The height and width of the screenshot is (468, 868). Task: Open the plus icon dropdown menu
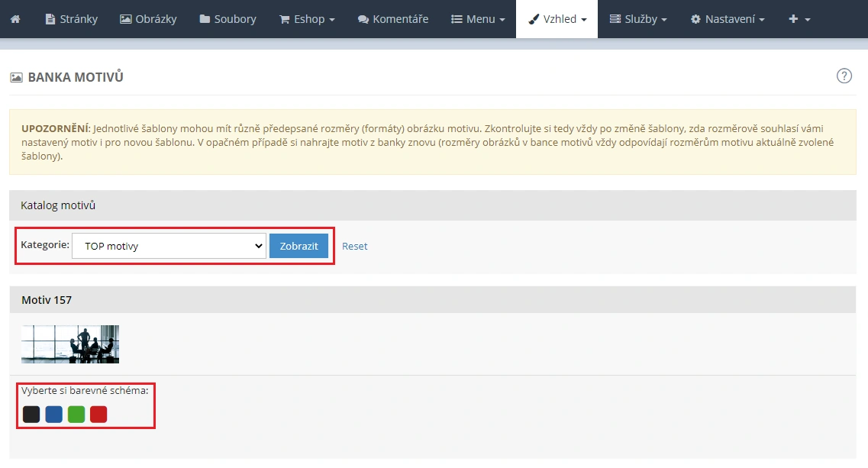point(799,18)
